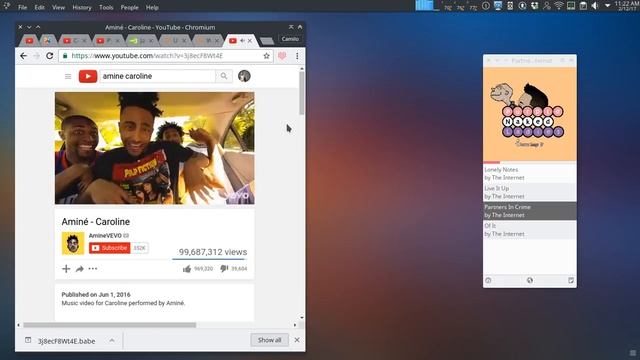Open the Dropbox tray icon

[x=534, y=5]
